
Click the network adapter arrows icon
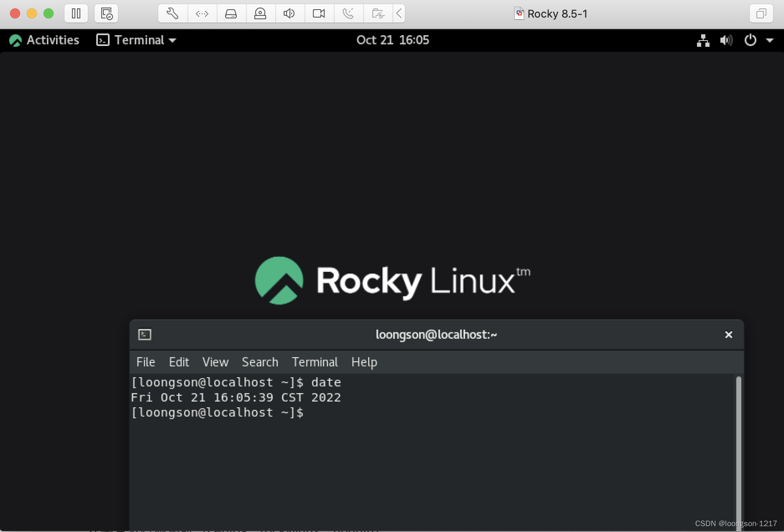click(202, 13)
